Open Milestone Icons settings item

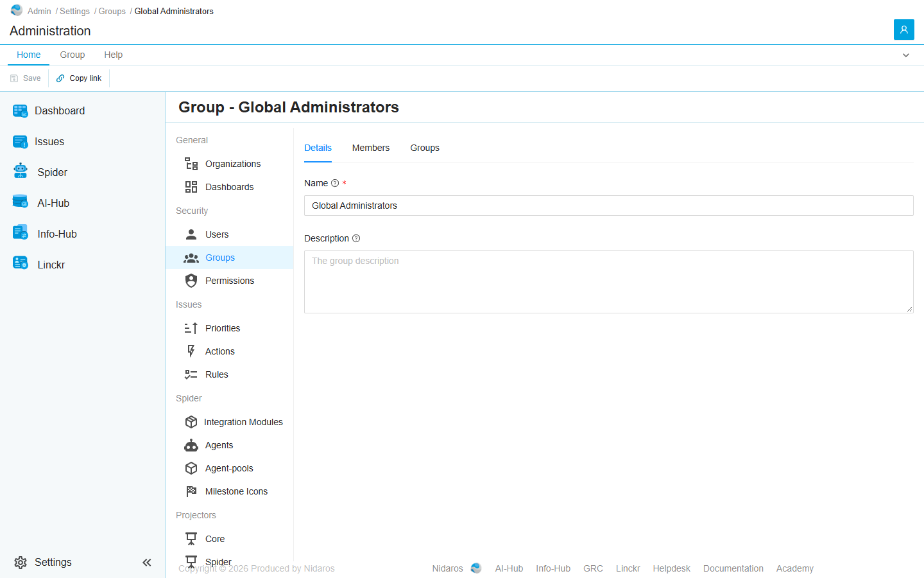(230, 491)
